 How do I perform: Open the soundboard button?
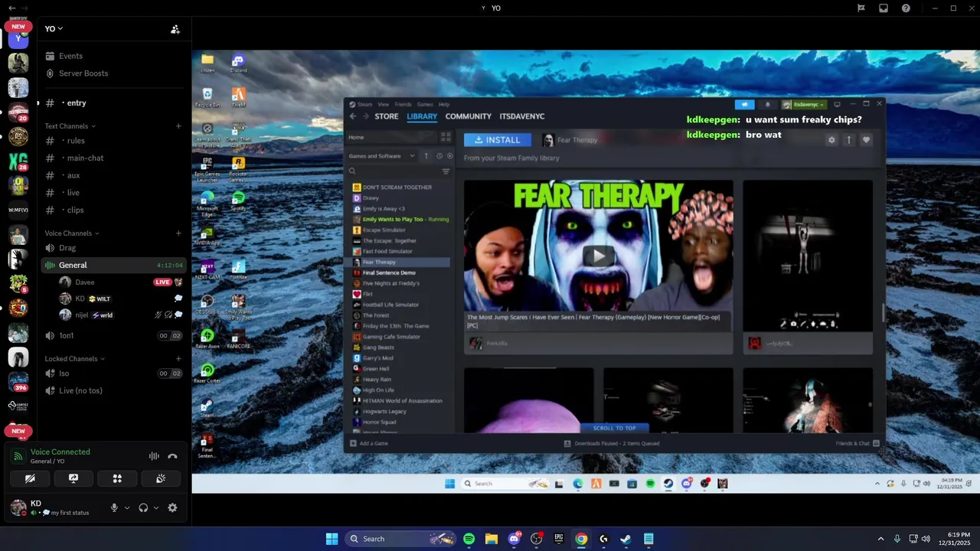(x=161, y=478)
